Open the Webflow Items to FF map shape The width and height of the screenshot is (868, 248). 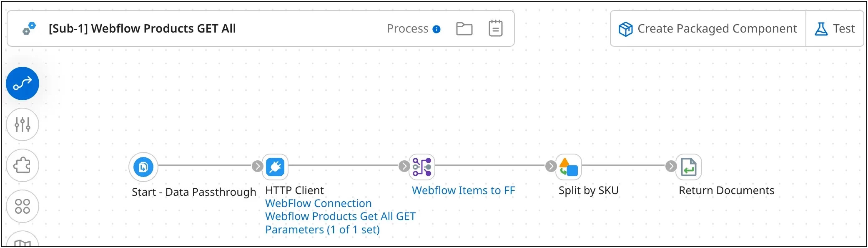pos(422,167)
